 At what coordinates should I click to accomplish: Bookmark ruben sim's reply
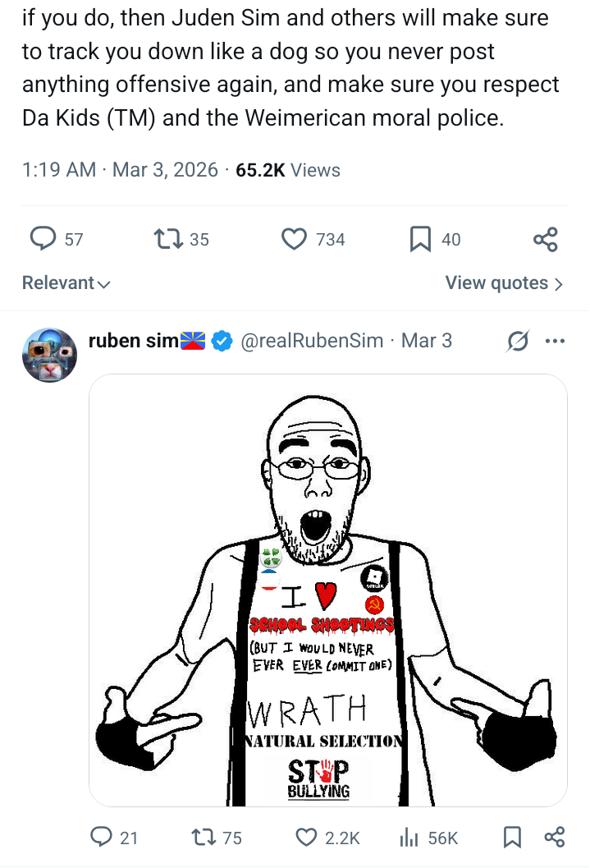[512, 837]
